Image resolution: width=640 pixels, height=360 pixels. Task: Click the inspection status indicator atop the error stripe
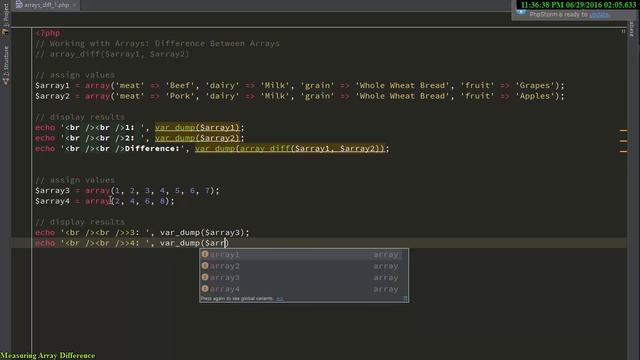click(623, 31)
